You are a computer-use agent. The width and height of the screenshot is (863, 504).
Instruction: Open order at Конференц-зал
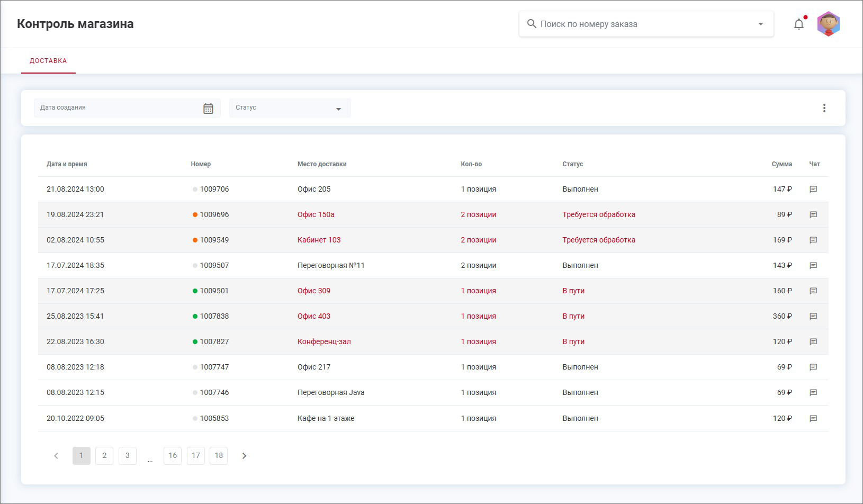tap(323, 342)
